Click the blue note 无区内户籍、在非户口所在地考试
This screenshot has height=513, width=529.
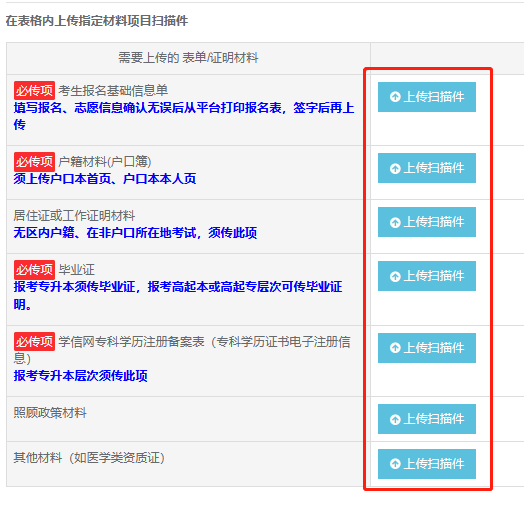(135, 232)
